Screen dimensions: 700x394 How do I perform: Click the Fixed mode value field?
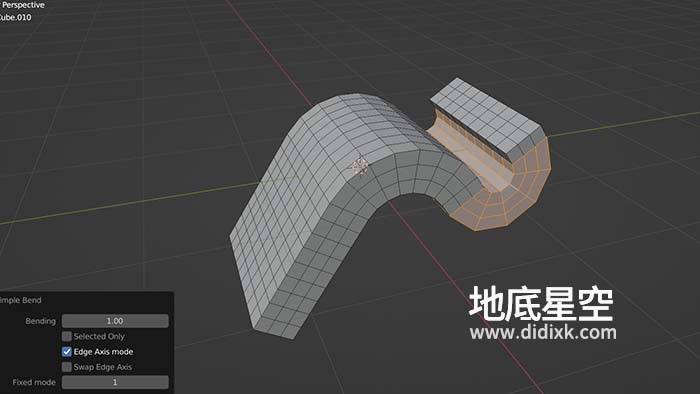(x=115, y=382)
